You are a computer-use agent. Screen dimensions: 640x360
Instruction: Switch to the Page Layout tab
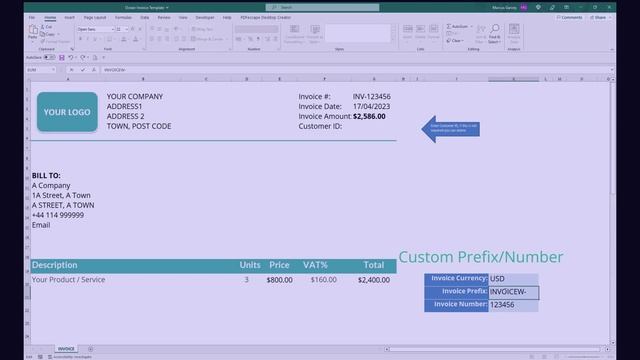(95, 18)
